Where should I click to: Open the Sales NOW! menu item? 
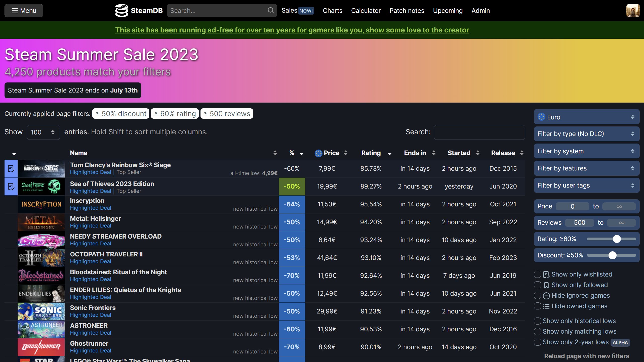[297, 10]
